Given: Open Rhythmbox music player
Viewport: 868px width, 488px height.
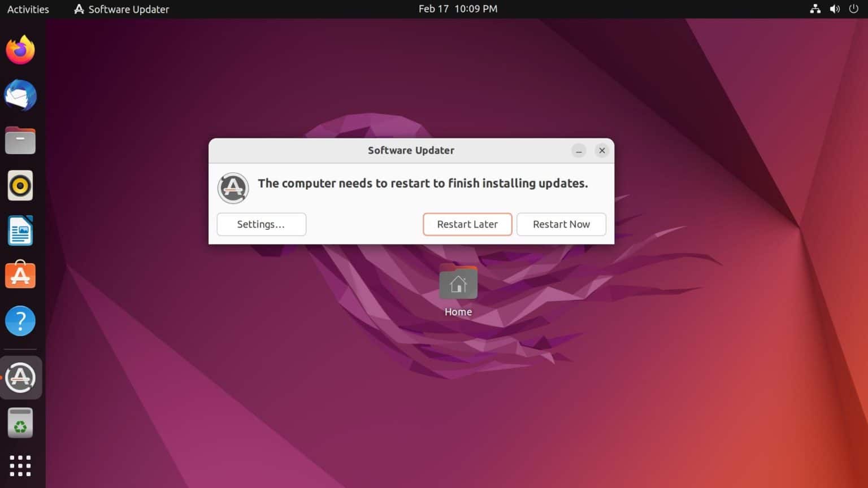Looking at the screenshot, I should pos(20,185).
